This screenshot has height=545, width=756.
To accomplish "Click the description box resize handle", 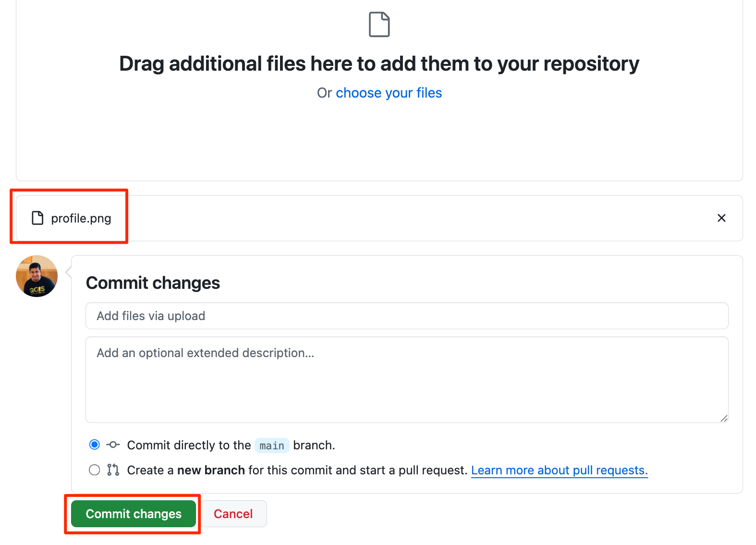I will (724, 419).
